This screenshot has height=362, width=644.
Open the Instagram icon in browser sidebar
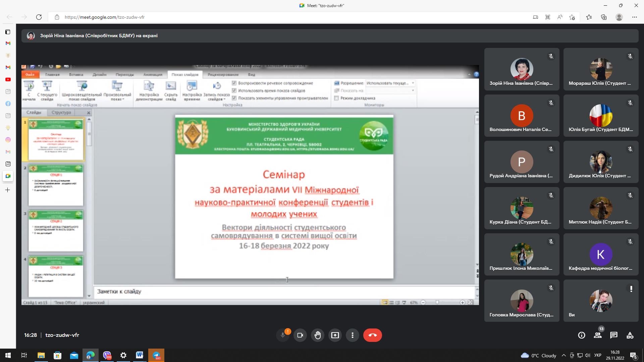[8, 140]
